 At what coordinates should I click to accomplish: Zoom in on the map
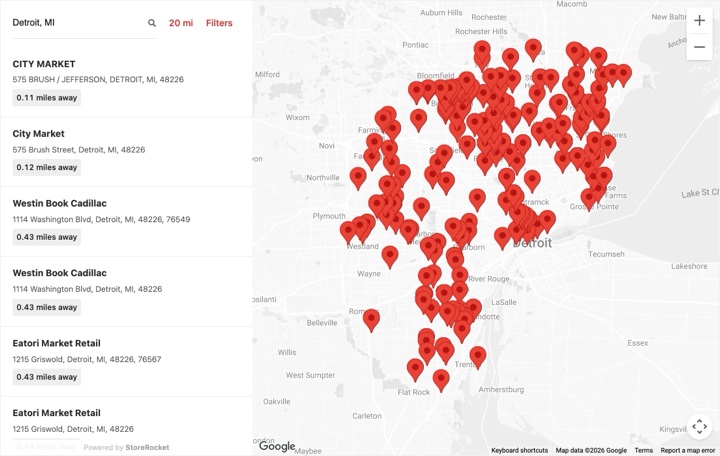(699, 21)
